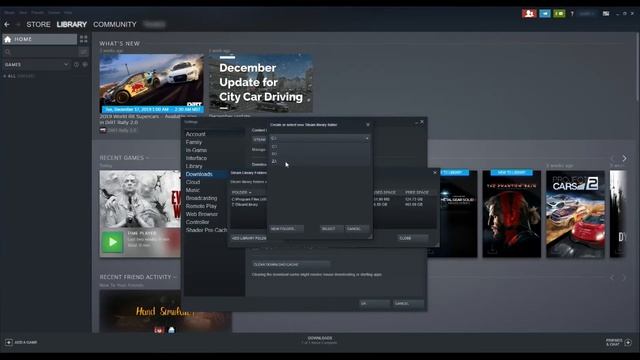640x360 pixels.
Task: Open the STORE tab
Action: click(x=38, y=24)
